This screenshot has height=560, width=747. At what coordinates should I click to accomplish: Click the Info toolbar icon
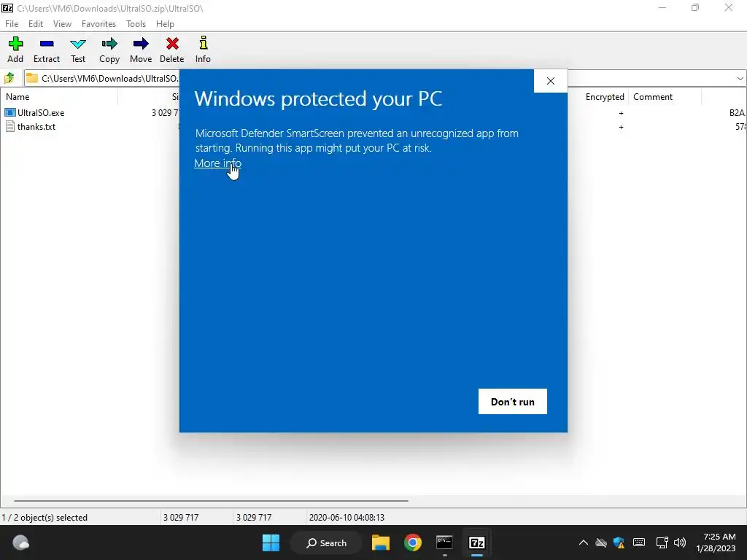[203, 50]
